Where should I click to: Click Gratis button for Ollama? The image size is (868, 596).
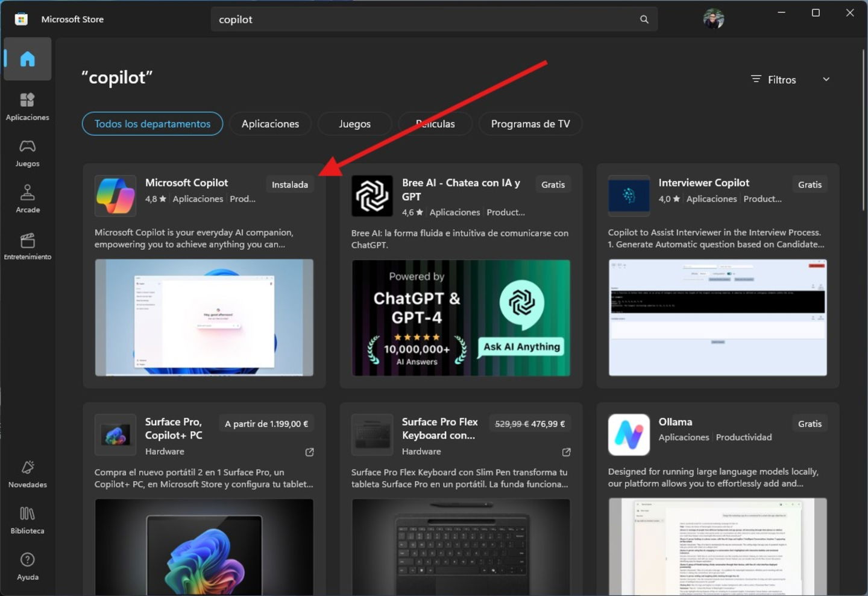point(810,423)
